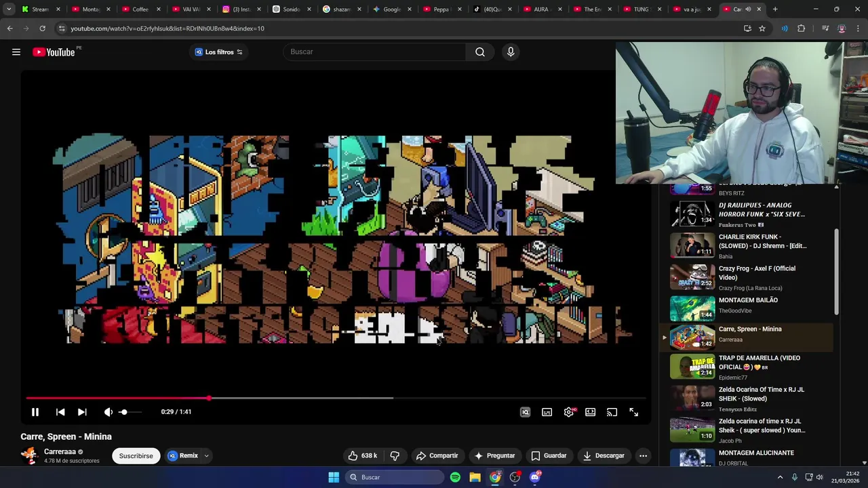Skip to the next video
The width and height of the screenshot is (868, 488).
click(82, 412)
